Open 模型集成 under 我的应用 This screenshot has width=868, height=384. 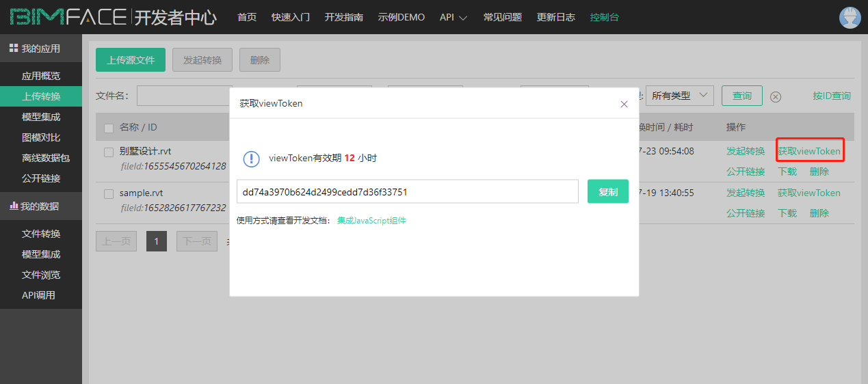click(41, 117)
